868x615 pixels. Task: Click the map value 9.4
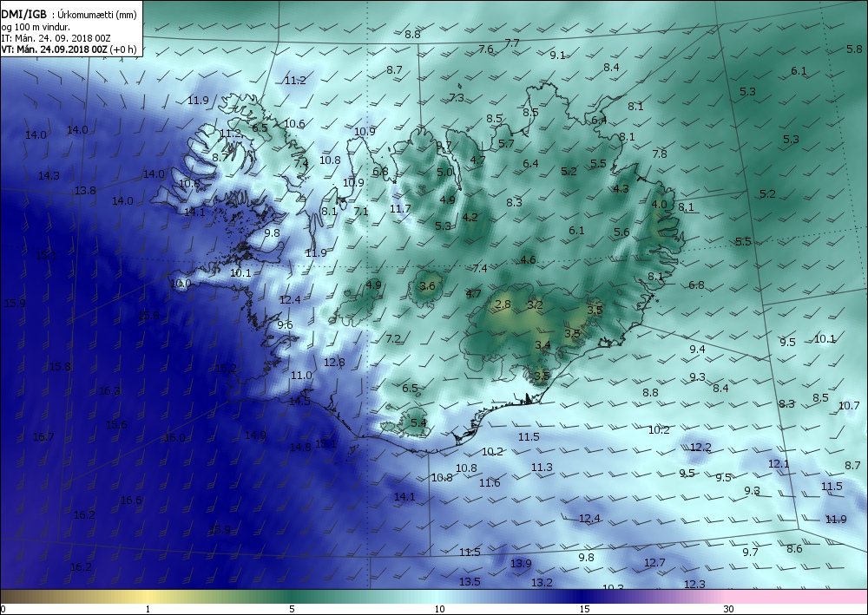[698, 349]
